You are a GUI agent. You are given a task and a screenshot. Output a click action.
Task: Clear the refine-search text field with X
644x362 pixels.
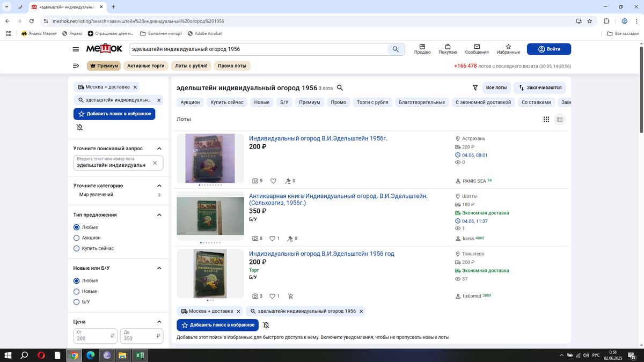[x=155, y=163]
